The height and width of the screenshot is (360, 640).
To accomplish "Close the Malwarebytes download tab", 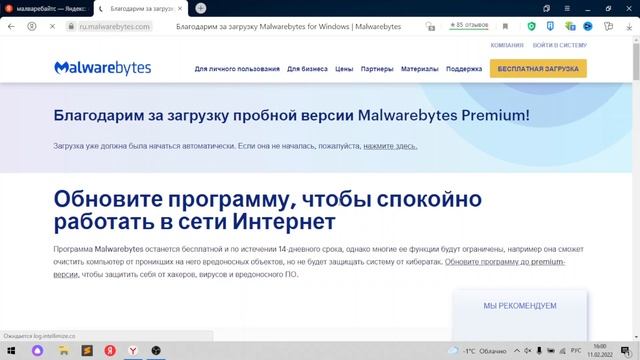I will pos(180,8).
